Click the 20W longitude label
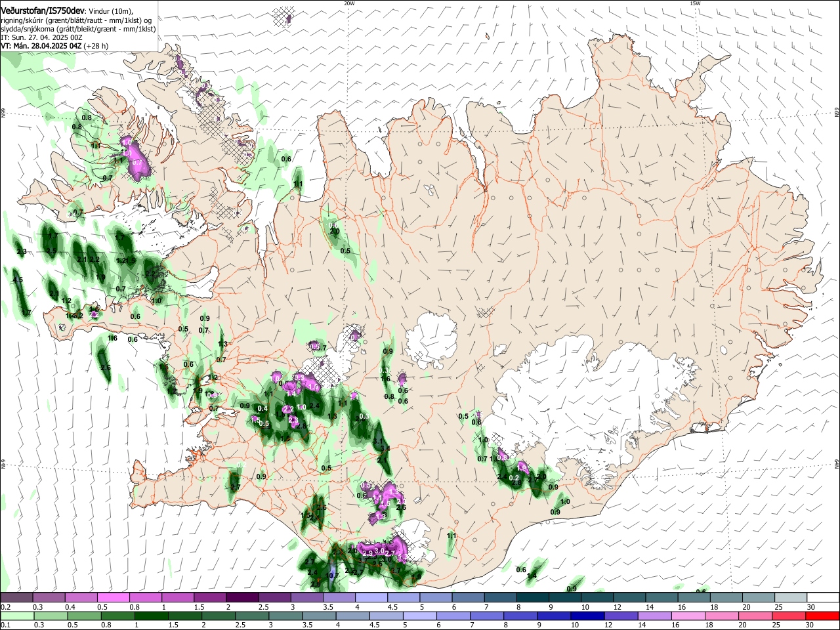 coord(349,3)
